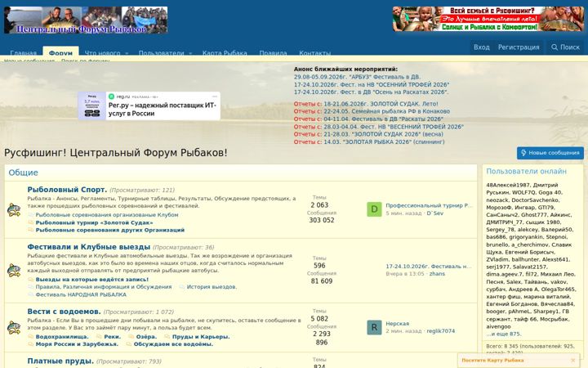Open the Общие category heading

tap(23, 173)
